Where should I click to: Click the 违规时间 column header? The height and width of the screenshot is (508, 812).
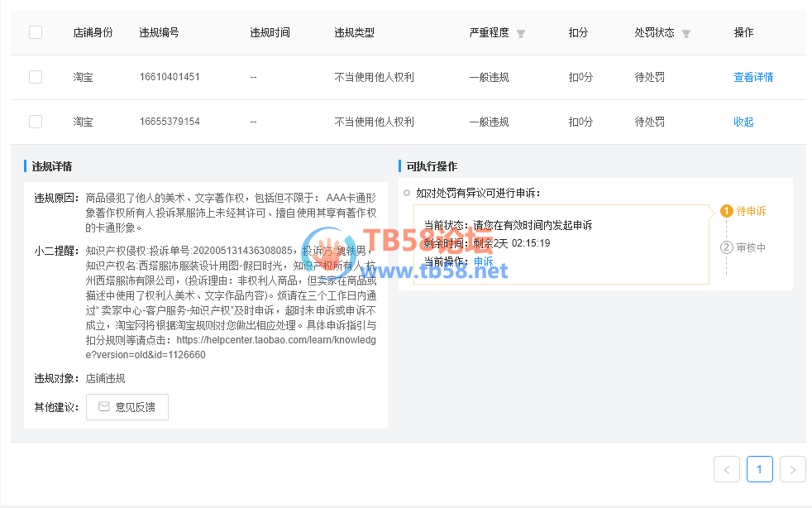(x=270, y=33)
